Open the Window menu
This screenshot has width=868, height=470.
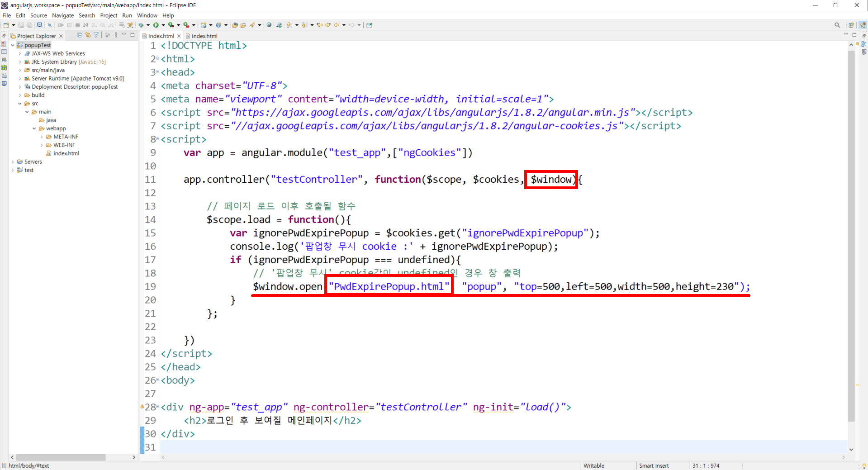coord(147,15)
